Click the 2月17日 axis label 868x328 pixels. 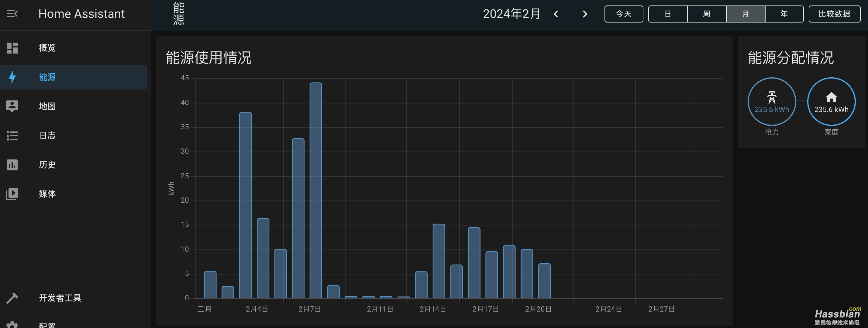(485, 309)
